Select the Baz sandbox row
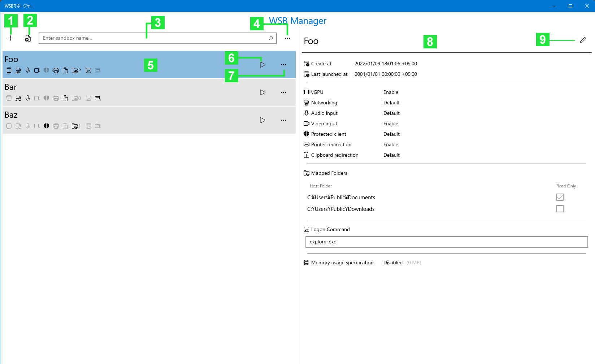The image size is (595, 364). click(x=149, y=120)
